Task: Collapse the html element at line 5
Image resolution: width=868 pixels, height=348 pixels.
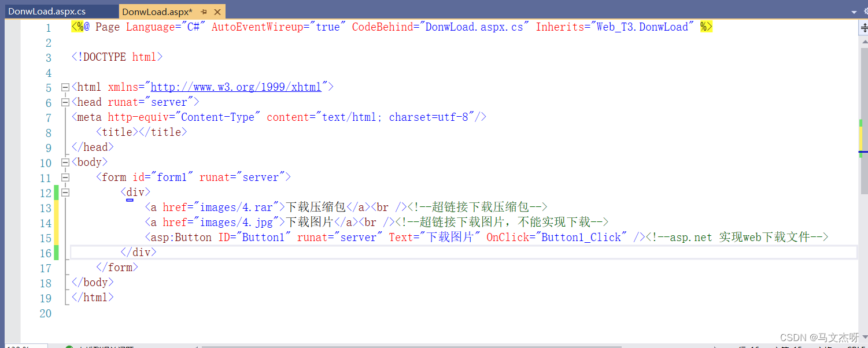Action: click(x=65, y=87)
